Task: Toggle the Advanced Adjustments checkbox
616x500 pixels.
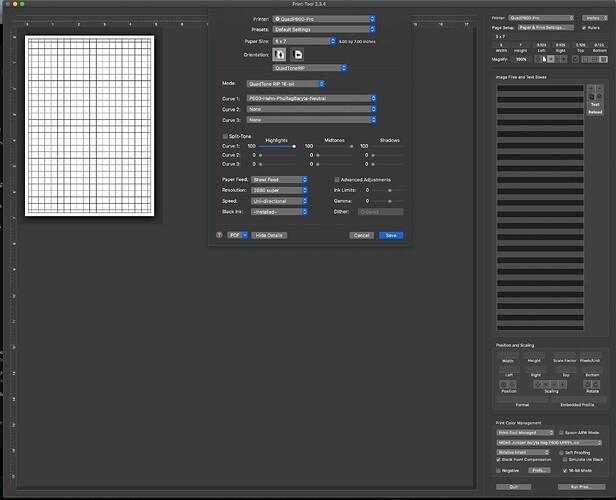Action: pos(336,179)
